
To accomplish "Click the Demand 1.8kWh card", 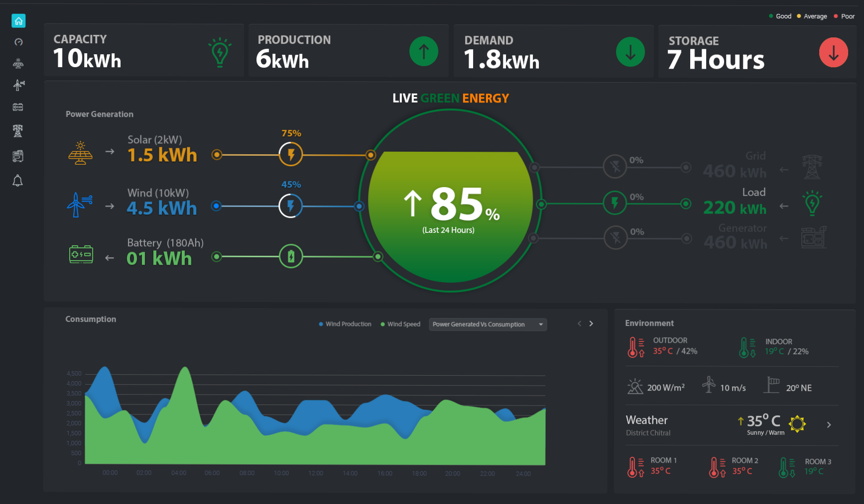I will click(553, 51).
